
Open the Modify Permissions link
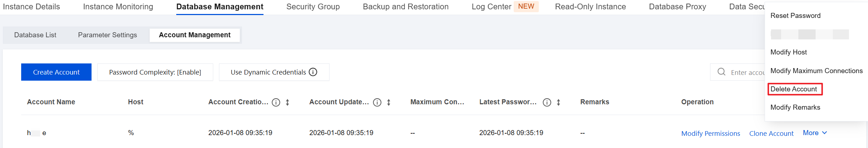pos(711,134)
